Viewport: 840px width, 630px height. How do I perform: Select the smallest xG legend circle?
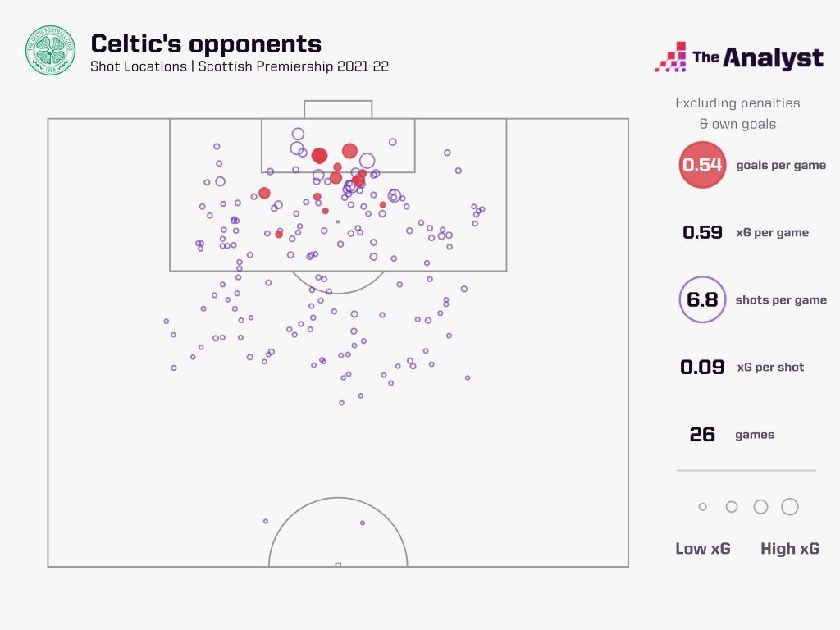[x=702, y=507]
